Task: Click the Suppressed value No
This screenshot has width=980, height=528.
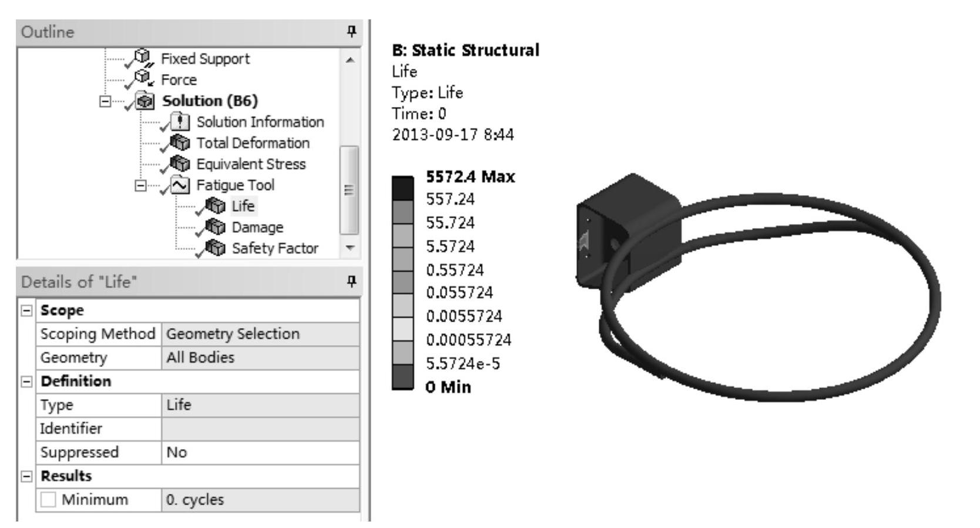Action: (x=260, y=452)
